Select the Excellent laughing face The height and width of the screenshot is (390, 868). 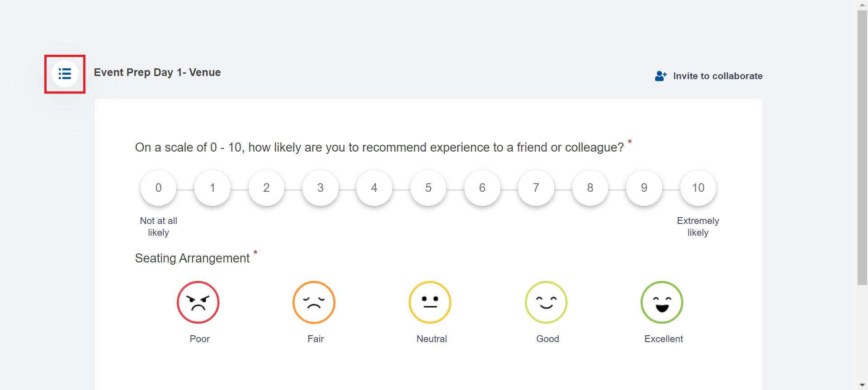(x=662, y=302)
